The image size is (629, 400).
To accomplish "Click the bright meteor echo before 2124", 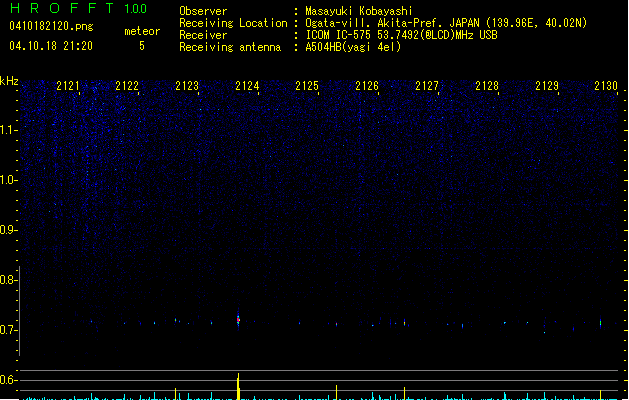I will (x=238, y=320).
